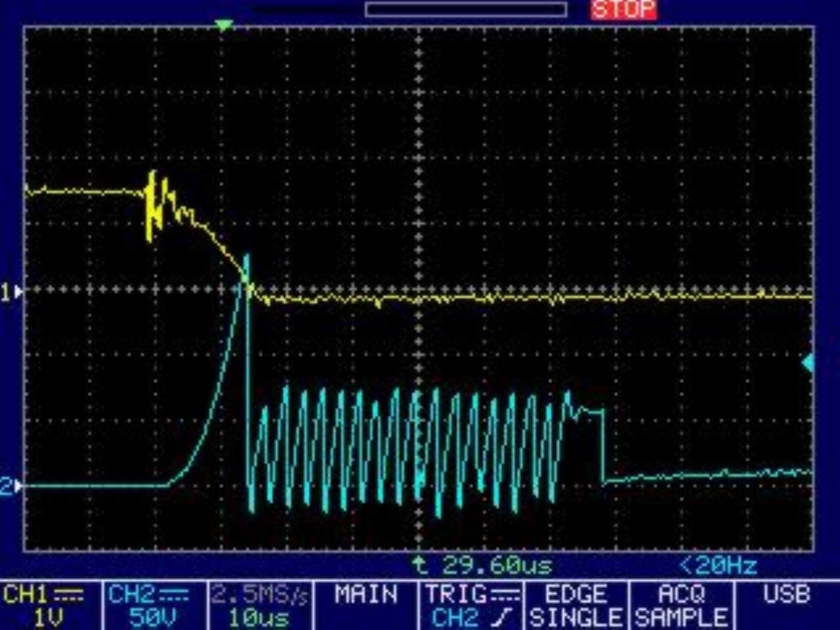840x630 pixels.
Task: Open the TRIG CH2 source selector
Action: [x=471, y=605]
